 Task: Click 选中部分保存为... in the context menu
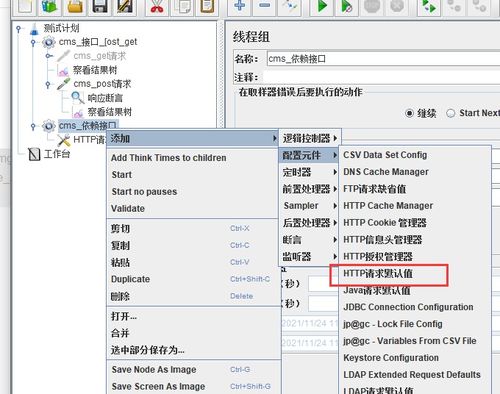pyautogui.click(x=192, y=350)
